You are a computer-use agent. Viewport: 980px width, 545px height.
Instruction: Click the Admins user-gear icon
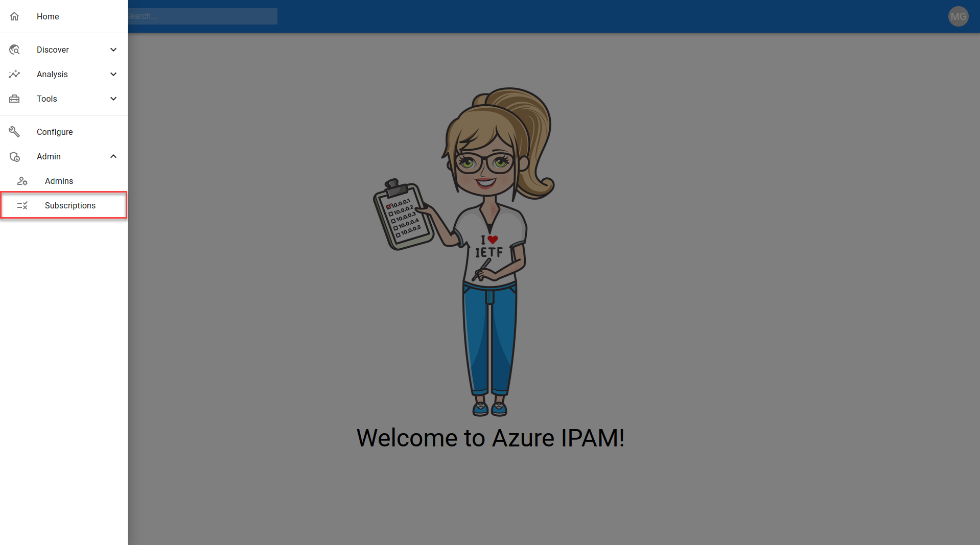tap(22, 181)
